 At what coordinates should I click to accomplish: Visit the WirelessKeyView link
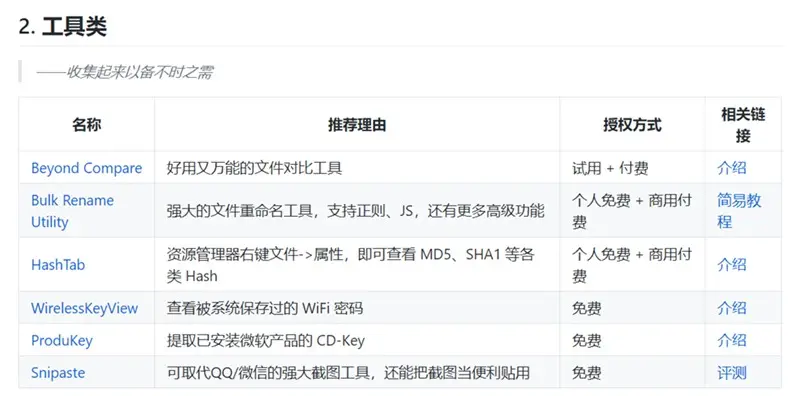click(x=84, y=308)
